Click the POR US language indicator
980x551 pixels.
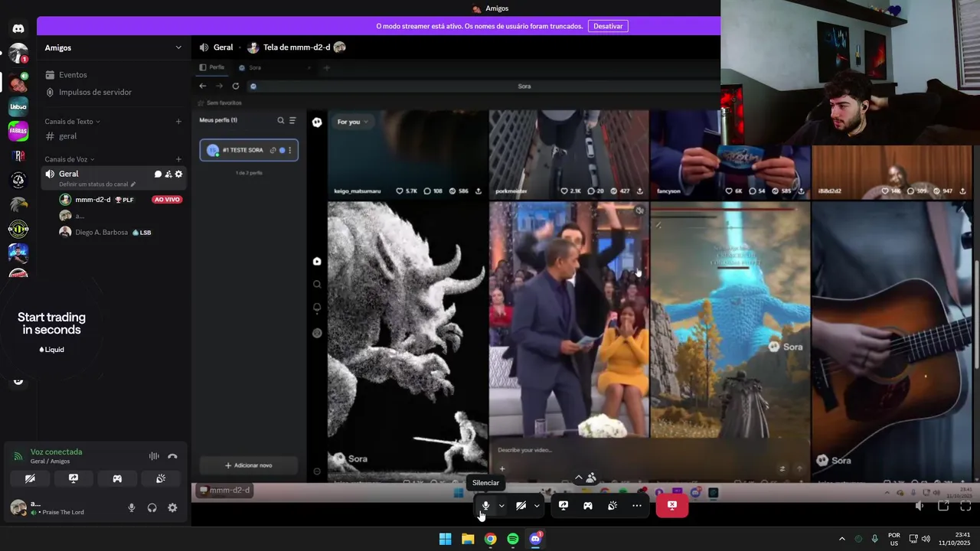894,539
